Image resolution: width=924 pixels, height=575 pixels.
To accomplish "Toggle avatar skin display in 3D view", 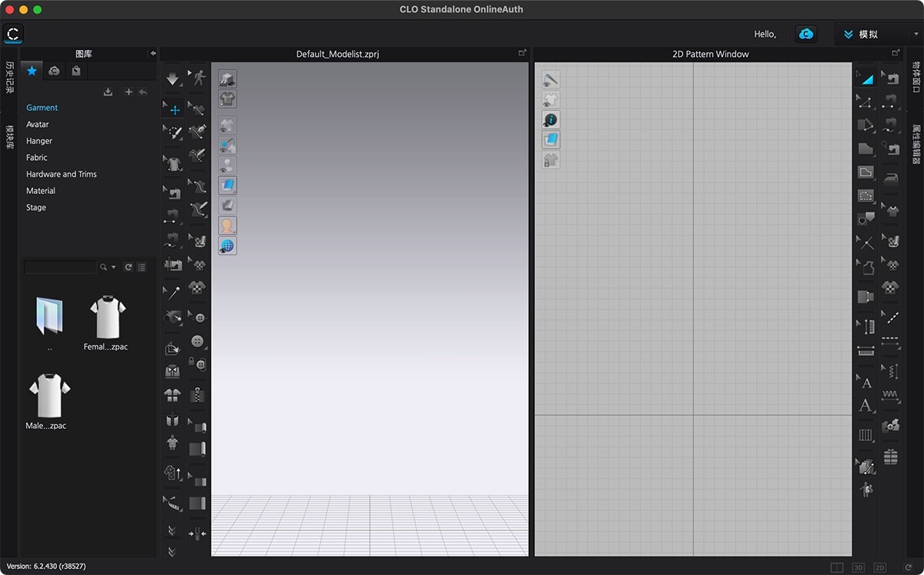I will [227, 226].
